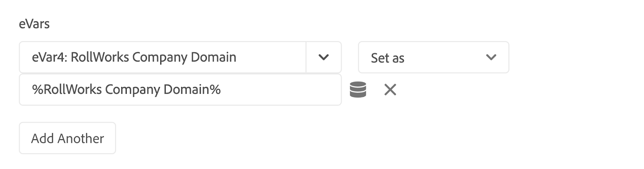Change the 'Set as' action type
The image size is (644, 169).
point(433,57)
